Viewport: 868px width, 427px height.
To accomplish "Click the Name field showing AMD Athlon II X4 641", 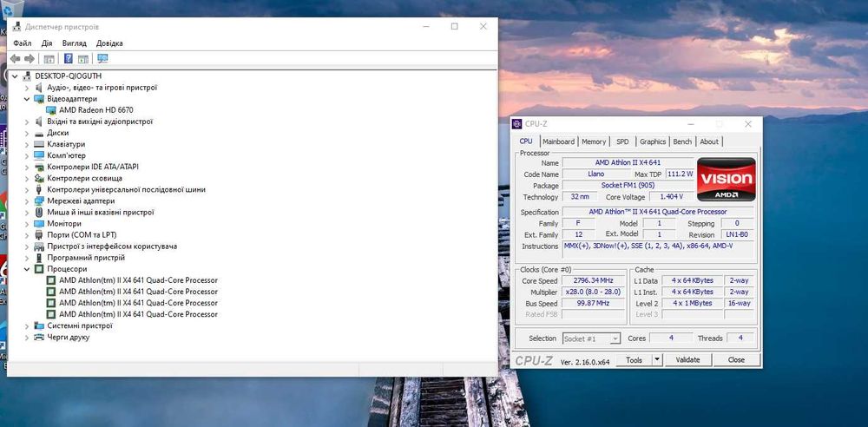I will [x=628, y=163].
